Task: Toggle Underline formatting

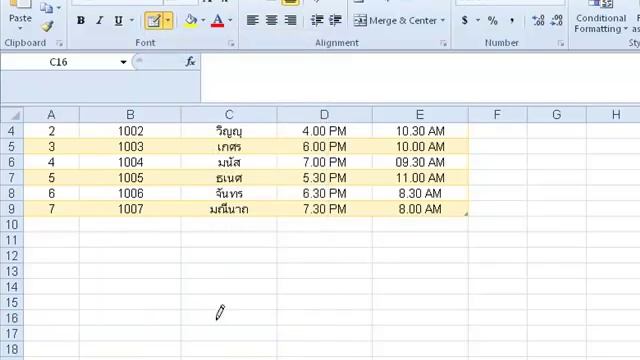Action: click(x=118, y=20)
